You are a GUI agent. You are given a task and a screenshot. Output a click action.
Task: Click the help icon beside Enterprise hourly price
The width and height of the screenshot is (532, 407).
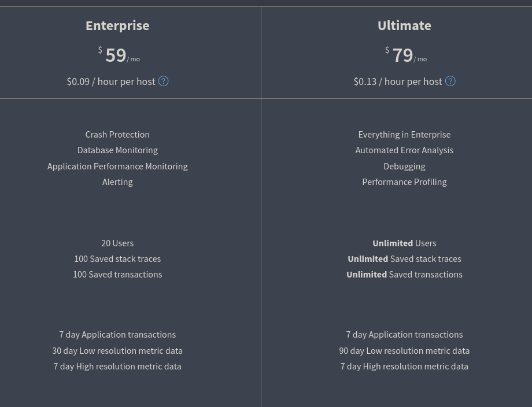[x=163, y=82]
